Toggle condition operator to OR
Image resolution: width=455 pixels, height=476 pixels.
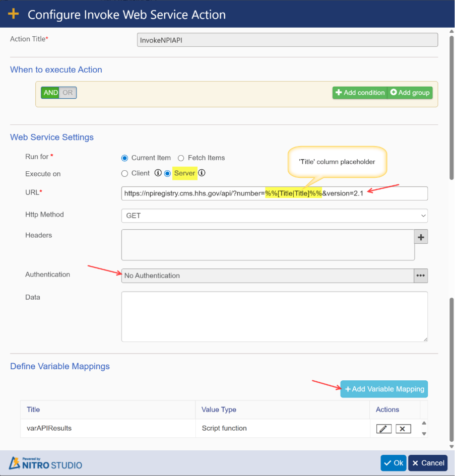click(68, 93)
